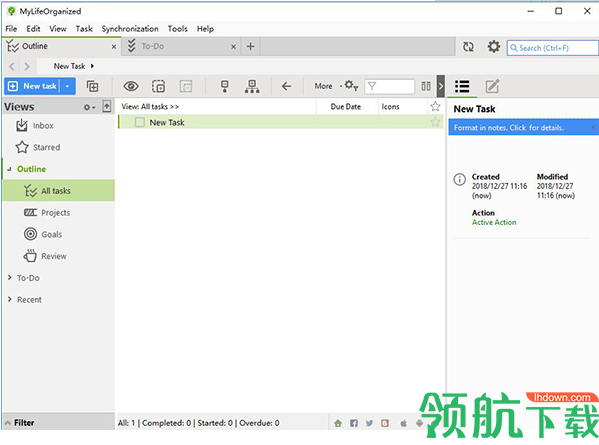Image resolution: width=599 pixels, height=445 pixels.
Task: Collapse the Outline group in Views
Action: point(9,169)
